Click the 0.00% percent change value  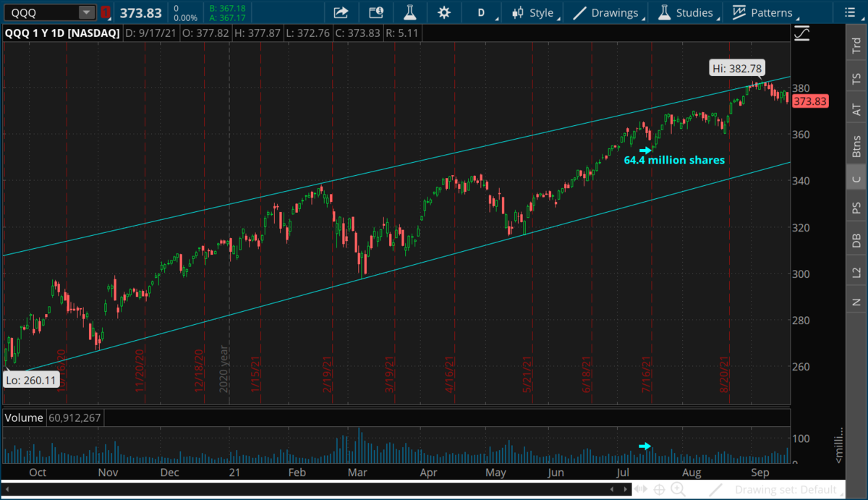tap(184, 17)
